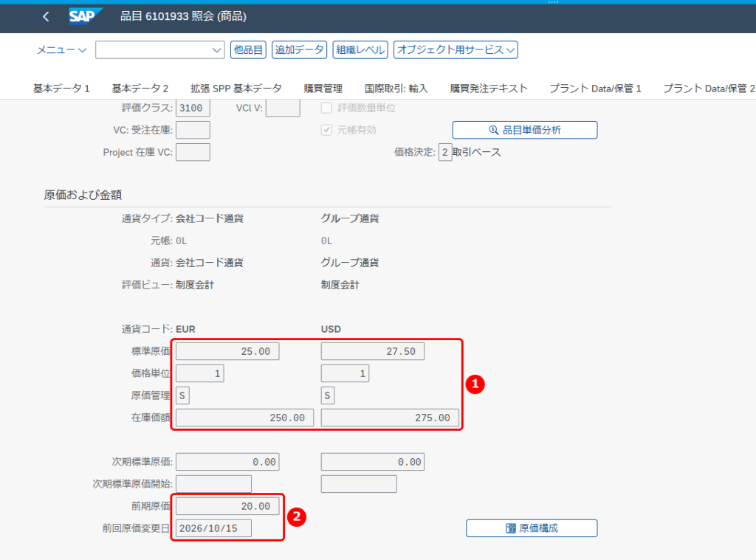Click the 品目単価分析 button
The width and height of the screenshot is (756, 560).
525,130
